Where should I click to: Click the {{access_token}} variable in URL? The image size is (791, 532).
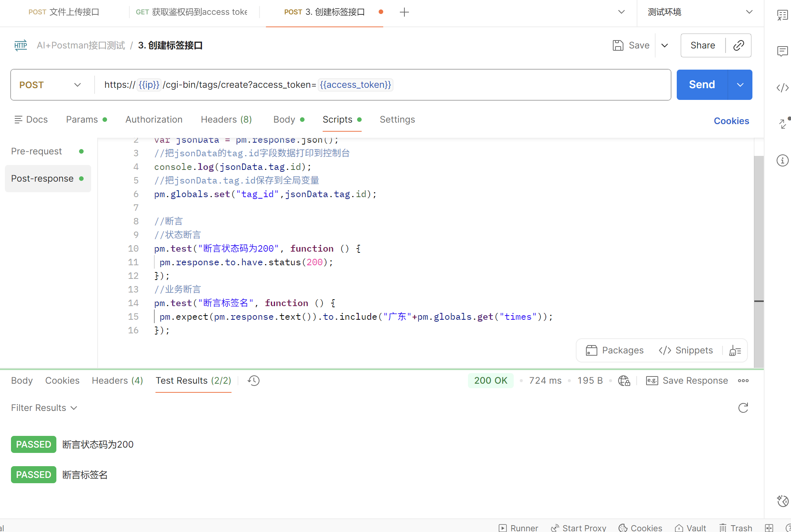point(356,85)
